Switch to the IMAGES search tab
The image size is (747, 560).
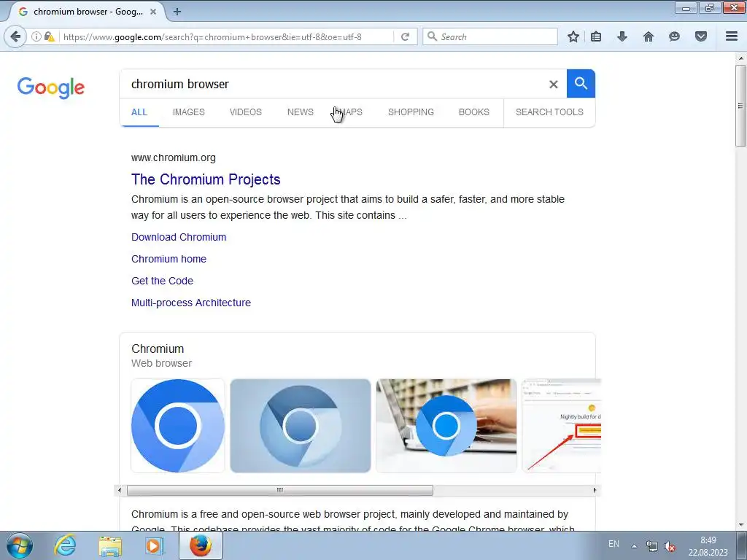[x=189, y=112]
